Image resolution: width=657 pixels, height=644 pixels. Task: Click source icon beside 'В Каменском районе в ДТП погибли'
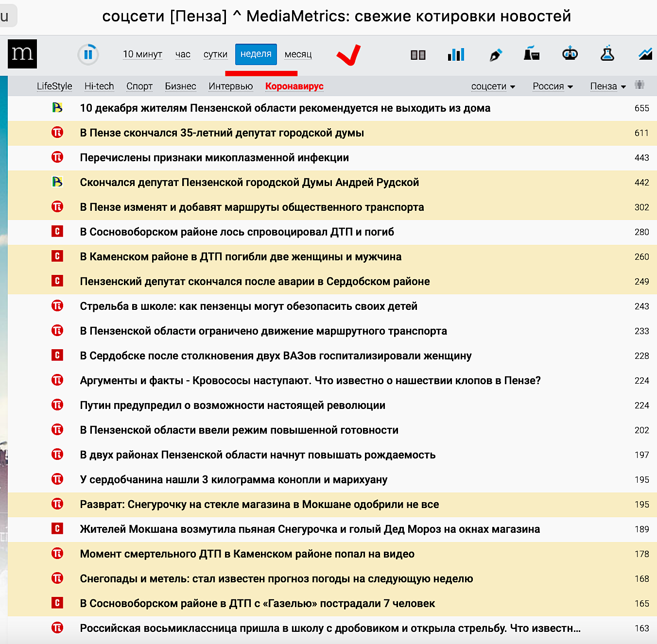57,256
